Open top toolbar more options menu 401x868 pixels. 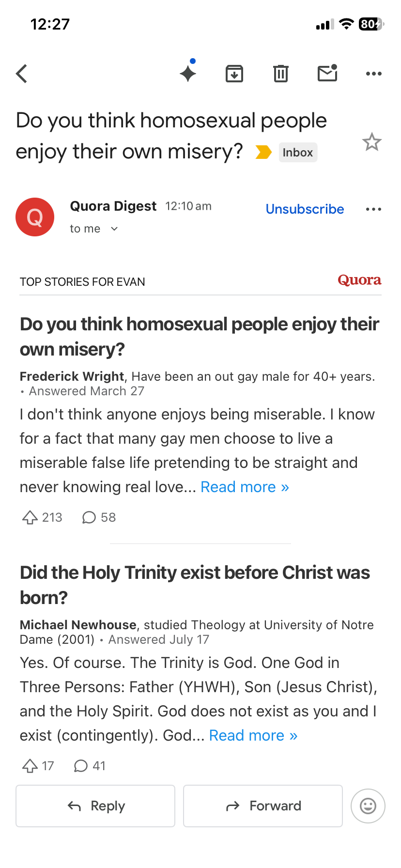(373, 74)
